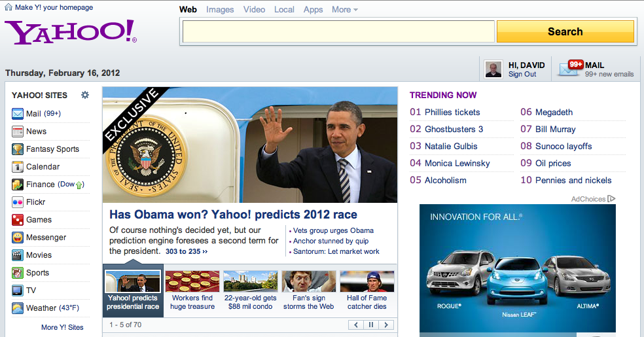This screenshot has height=337, width=644.
Task: Open trending topic Sunoco layoffs
Action: click(x=563, y=146)
